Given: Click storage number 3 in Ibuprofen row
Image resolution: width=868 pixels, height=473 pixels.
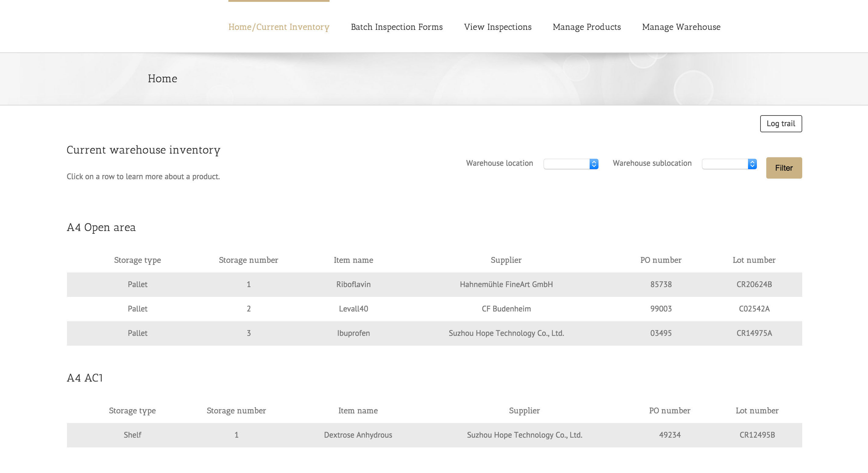Looking at the screenshot, I should (x=249, y=333).
